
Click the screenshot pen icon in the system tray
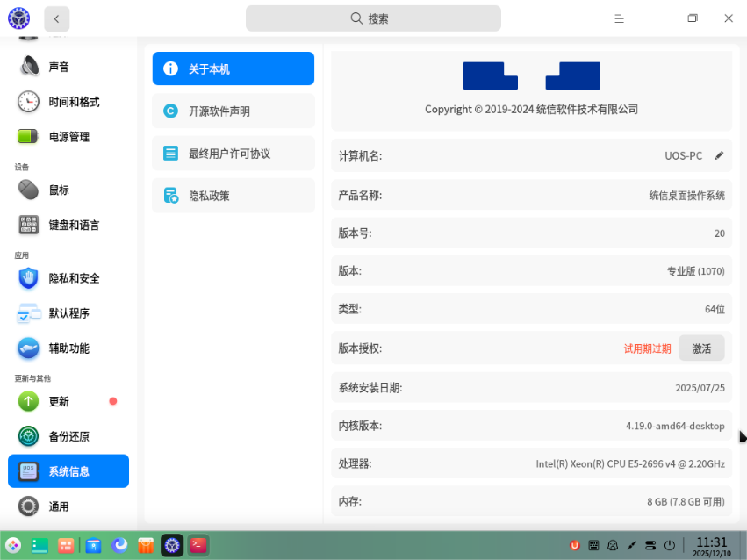coord(632,545)
